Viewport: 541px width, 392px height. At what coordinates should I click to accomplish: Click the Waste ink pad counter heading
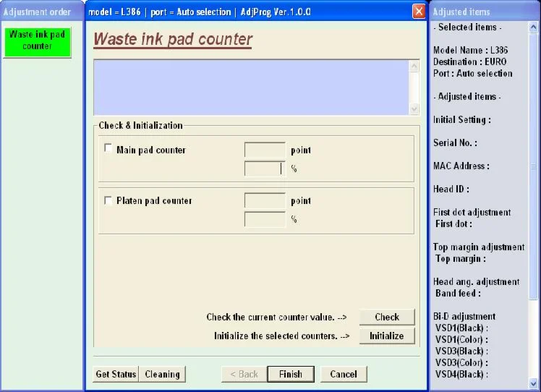173,39
